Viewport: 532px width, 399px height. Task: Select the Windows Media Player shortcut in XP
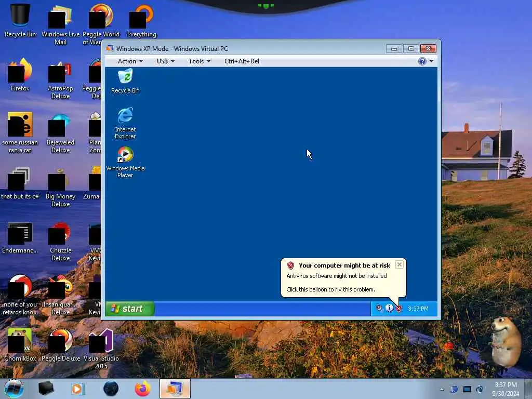125,162
